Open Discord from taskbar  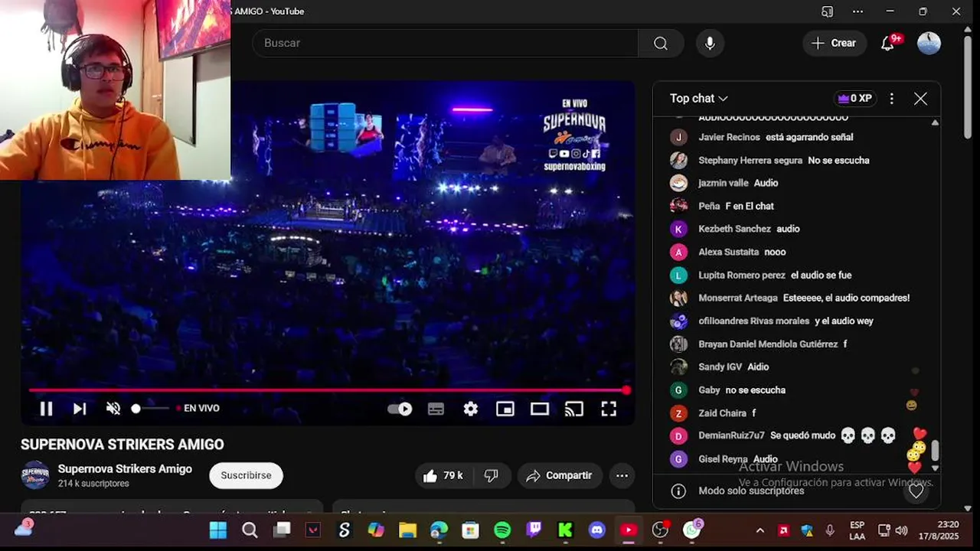tap(596, 530)
